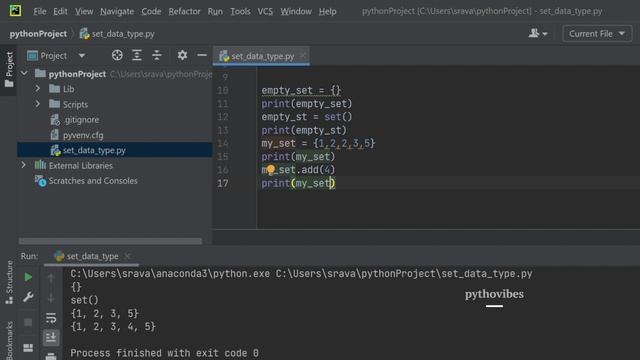Click the yellow intention bulb on line 16
This screenshot has width=640, height=360.
pyautogui.click(x=271, y=169)
